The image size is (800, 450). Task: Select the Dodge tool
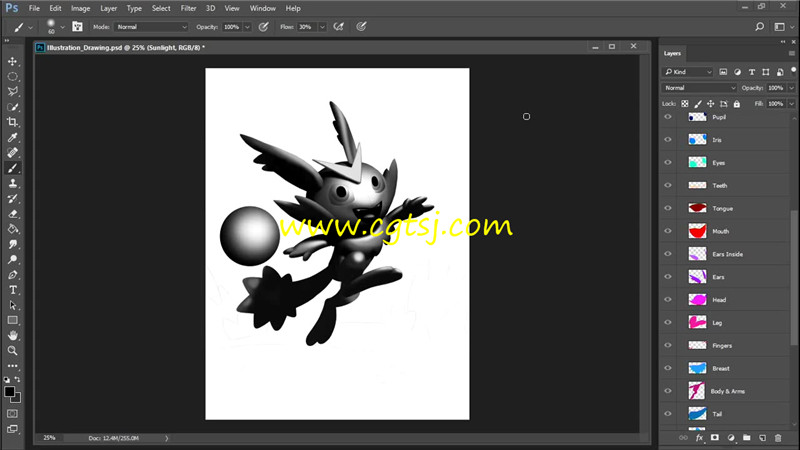pyautogui.click(x=12, y=259)
